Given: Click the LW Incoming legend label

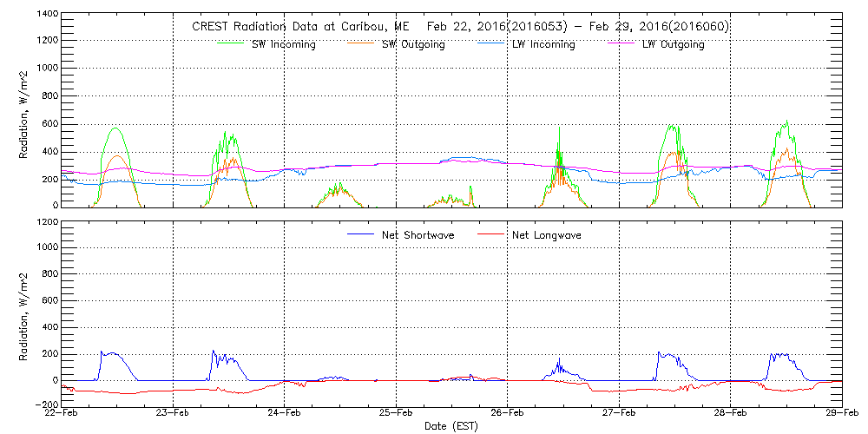Looking at the screenshot, I should pos(542,45).
